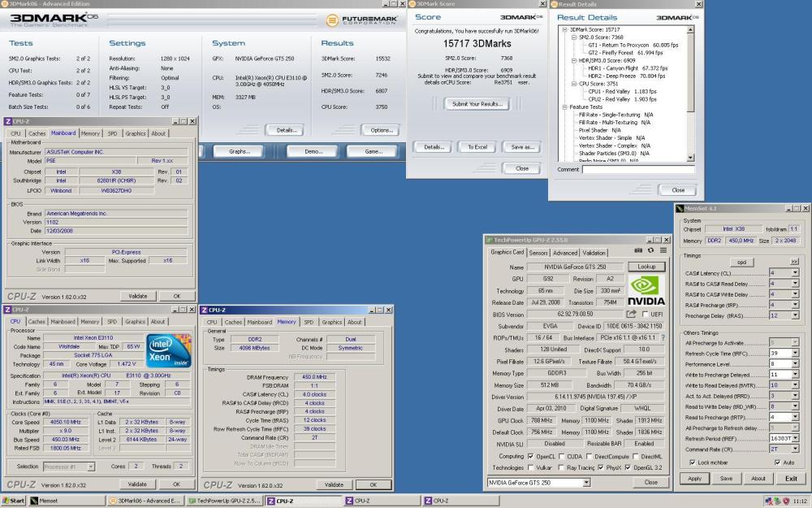This screenshot has height=508, width=812.
Task: Switch to the Sensors tab in GPU-Z
Action: coord(538,253)
